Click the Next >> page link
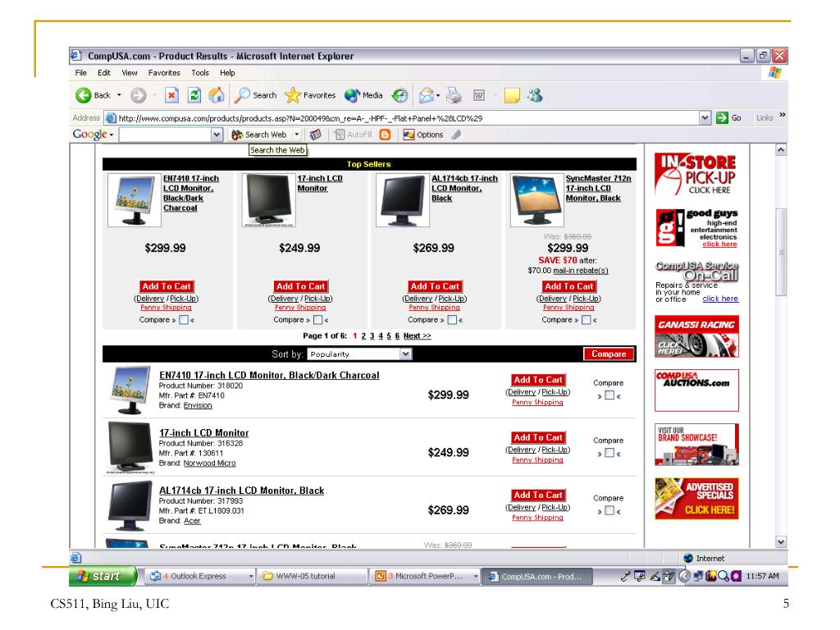Screen dimensions: 840x630 click(x=417, y=336)
